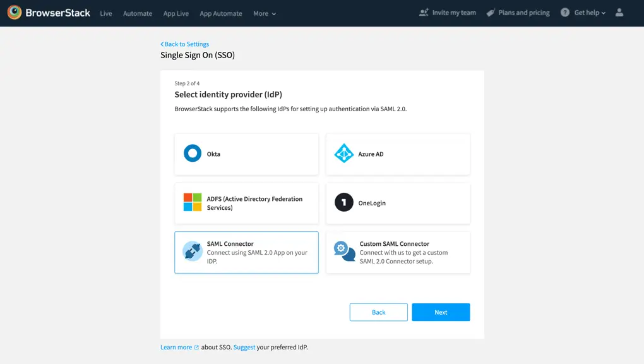644x364 pixels.
Task: Click the Back button
Action: [379, 312]
